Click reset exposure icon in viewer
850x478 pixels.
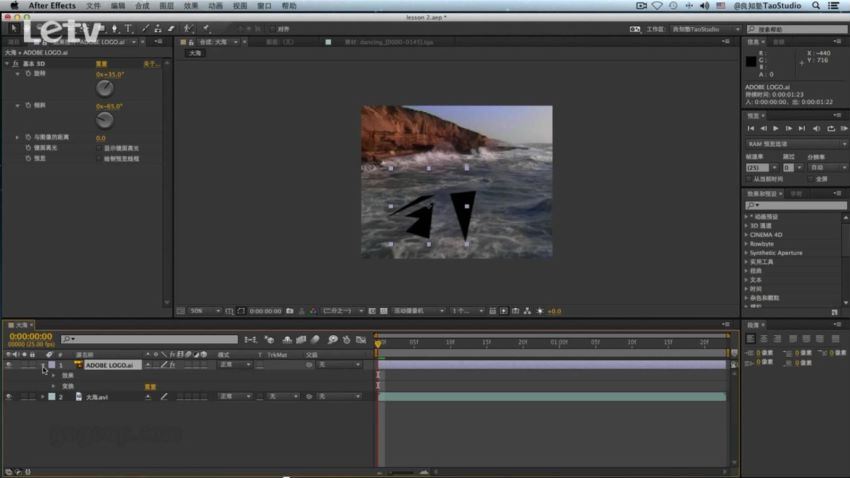(540, 311)
